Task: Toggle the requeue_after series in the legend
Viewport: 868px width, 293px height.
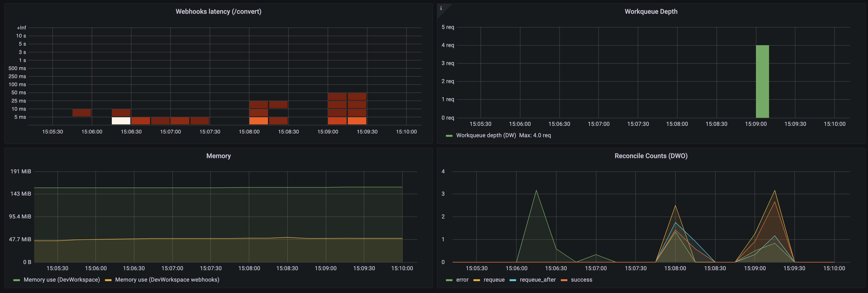Action: click(538, 279)
